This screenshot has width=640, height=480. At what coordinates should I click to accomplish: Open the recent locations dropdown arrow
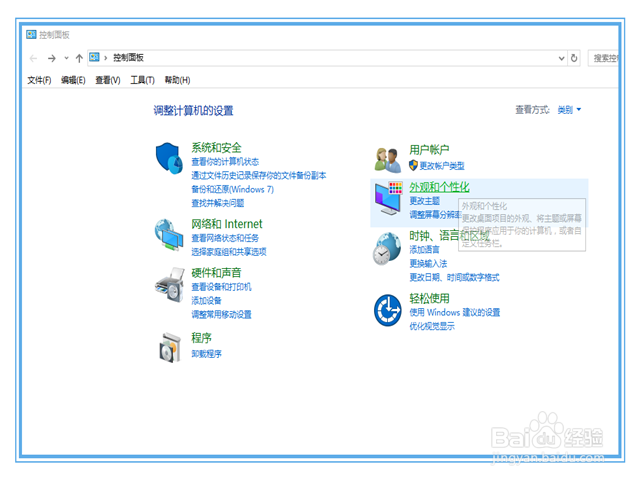tap(66, 58)
